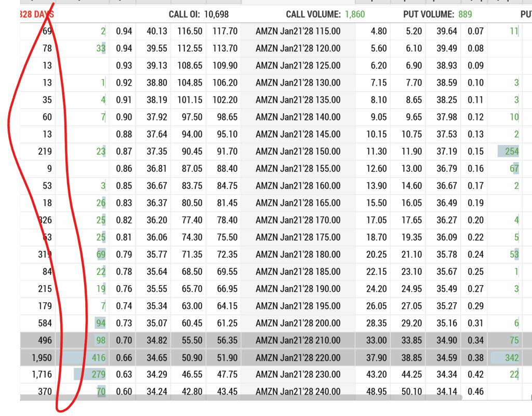Screen dimensions: 532x416
Task: Click the 0.87 value in the 150.00 row
Action: (x=124, y=152)
